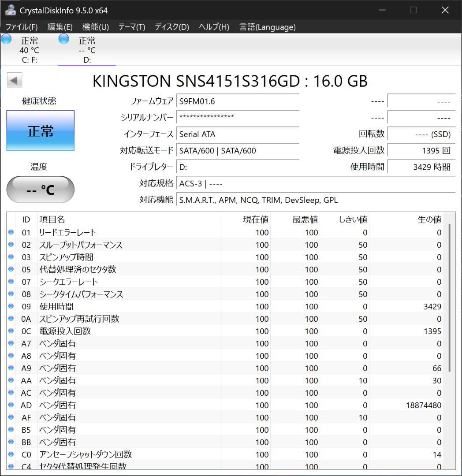Screen dimensions: 462x476
Task: Open the ディスク(D) menu
Action: pyautogui.click(x=172, y=27)
